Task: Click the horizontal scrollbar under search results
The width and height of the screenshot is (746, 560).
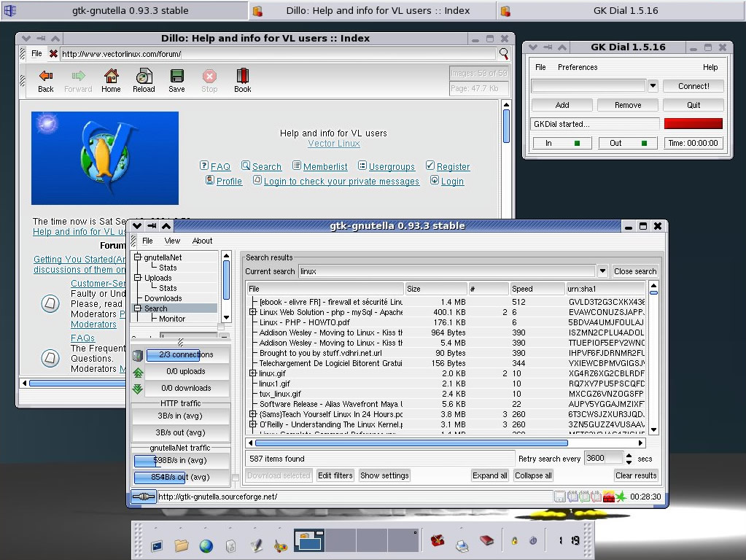Action: point(411,443)
